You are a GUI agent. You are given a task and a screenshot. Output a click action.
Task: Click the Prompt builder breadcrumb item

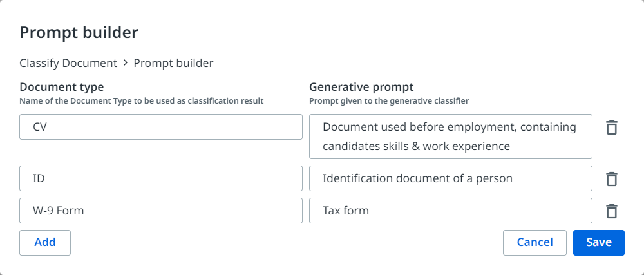point(173,63)
